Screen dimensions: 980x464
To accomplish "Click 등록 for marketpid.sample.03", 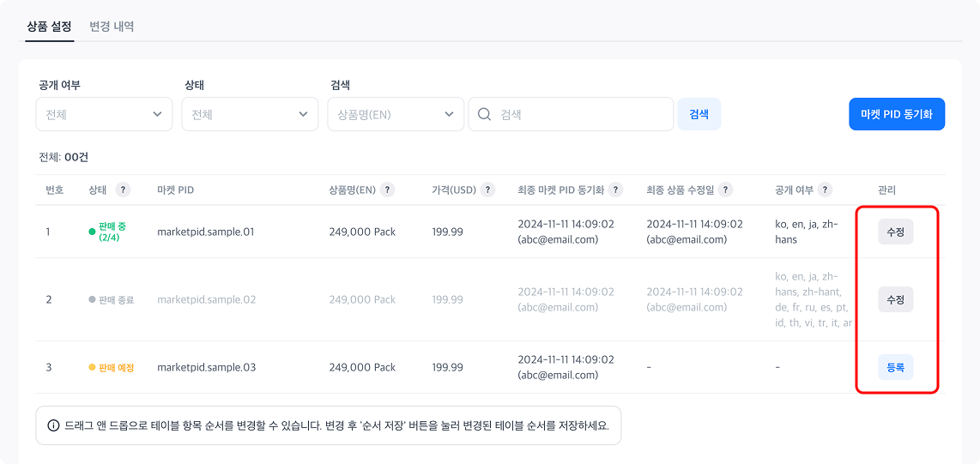I will pos(895,367).
